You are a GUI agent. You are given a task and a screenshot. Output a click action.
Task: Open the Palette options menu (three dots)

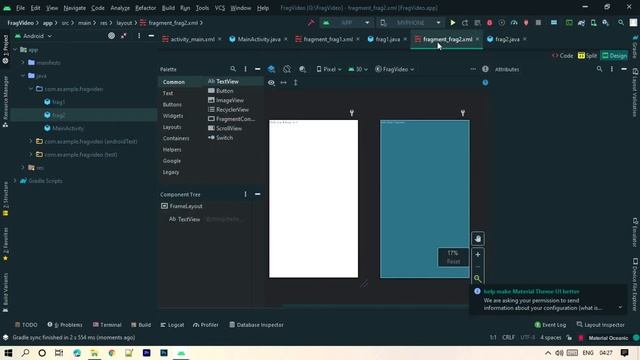(x=245, y=69)
